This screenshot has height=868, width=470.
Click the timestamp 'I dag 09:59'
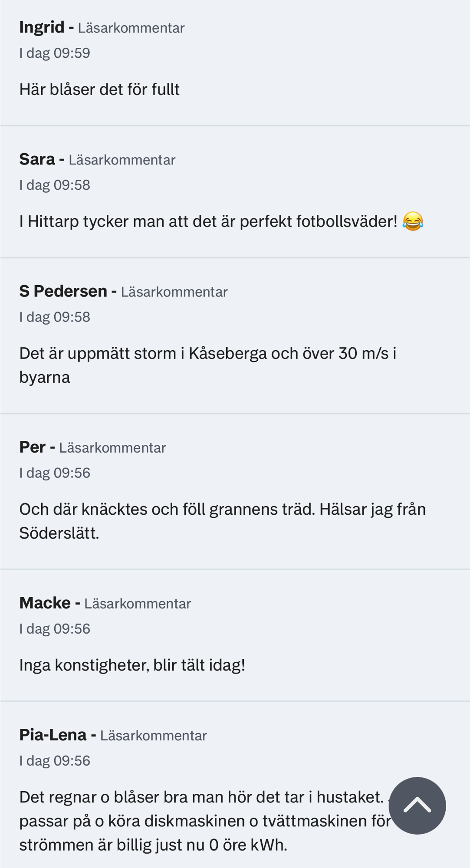pyautogui.click(x=55, y=53)
